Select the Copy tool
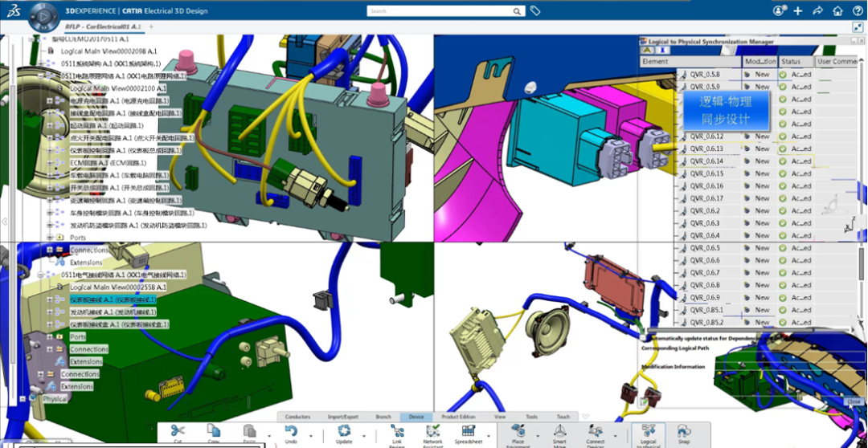This screenshot has width=868, height=448. (x=214, y=433)
